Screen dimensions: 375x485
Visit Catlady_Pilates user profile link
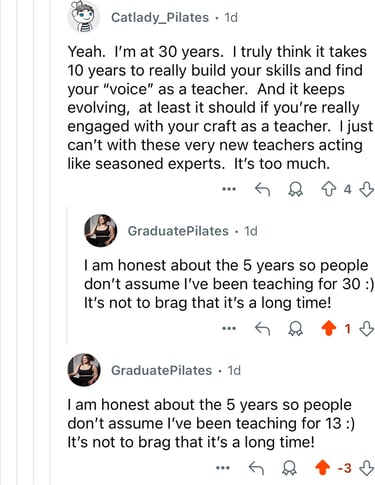pyautogui.click(x=160, y=17)
